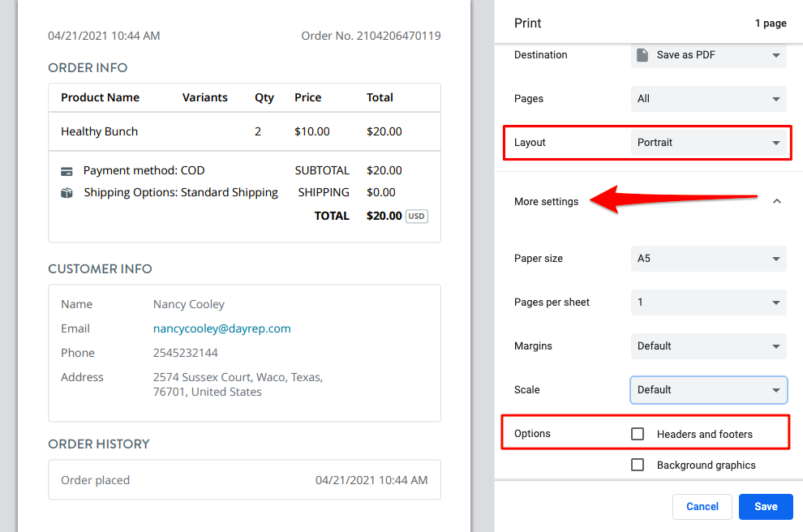Open the Scale setting dropdown

(x=708, y=389)
